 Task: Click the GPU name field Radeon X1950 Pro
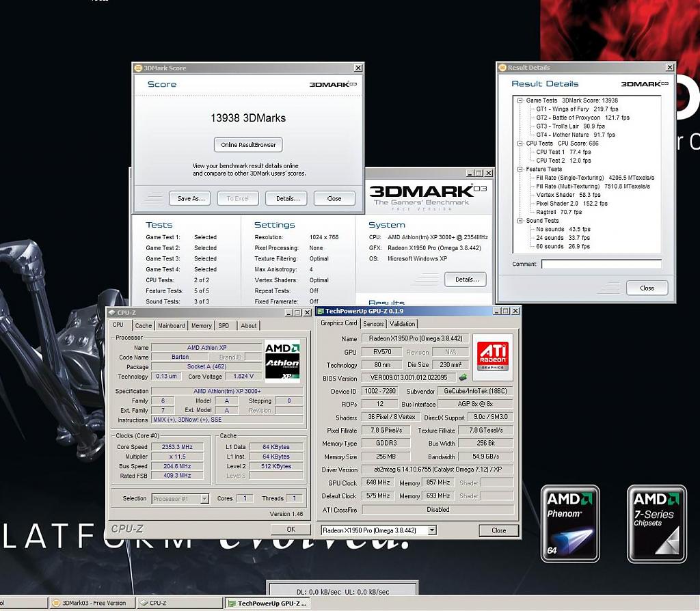coord(415,339)
